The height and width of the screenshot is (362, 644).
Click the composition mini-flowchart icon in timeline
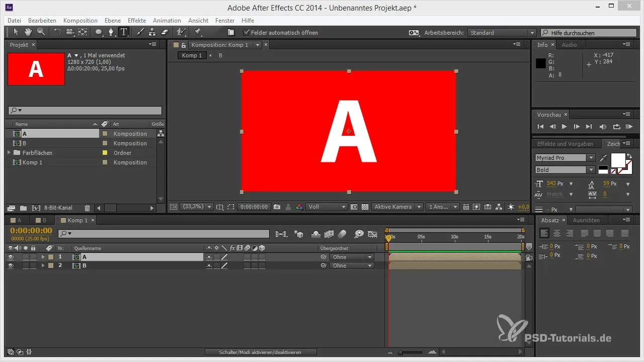[x=281, y=234]
